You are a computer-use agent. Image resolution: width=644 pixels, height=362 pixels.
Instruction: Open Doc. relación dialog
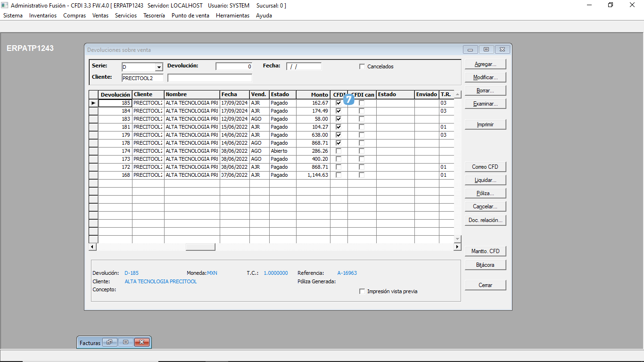pyautogui.click(x=485, y=220)
